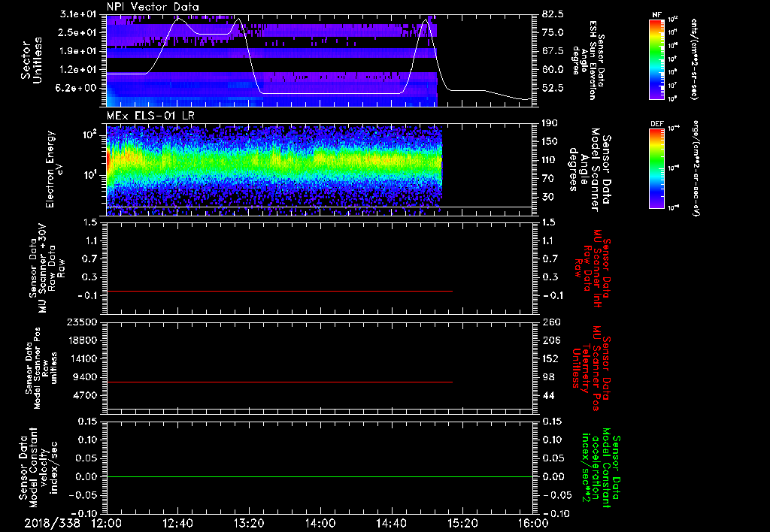
Task: Click the 44 telemetry axis tick
Action: 548,395
